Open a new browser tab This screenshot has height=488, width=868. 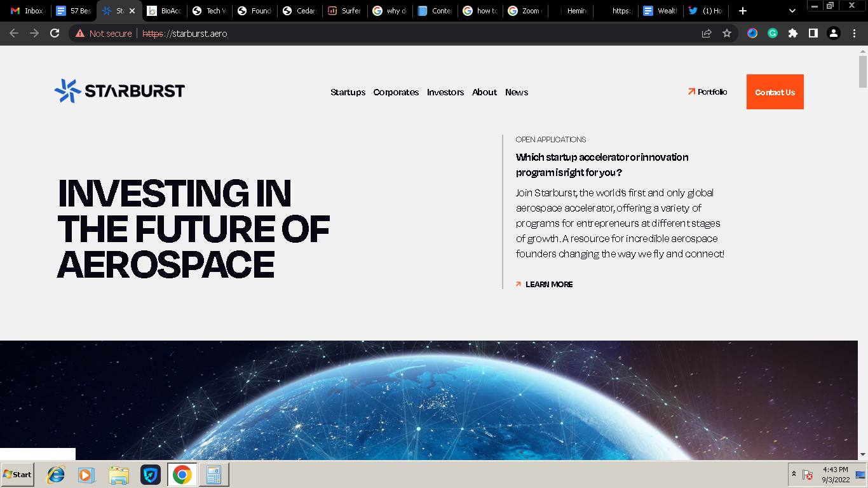(743, 11)
